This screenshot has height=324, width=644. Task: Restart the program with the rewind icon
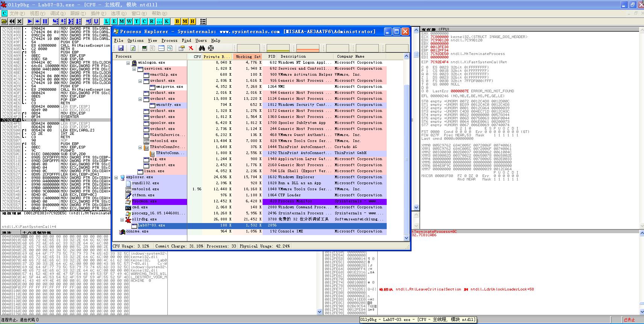pyautogui.click(x=12, y=21)
